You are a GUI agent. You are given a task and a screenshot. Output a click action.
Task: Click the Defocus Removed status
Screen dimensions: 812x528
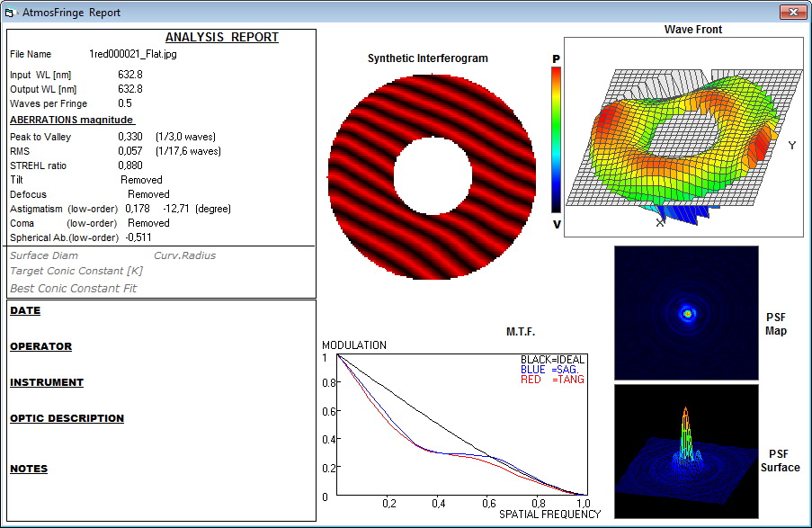148,194
